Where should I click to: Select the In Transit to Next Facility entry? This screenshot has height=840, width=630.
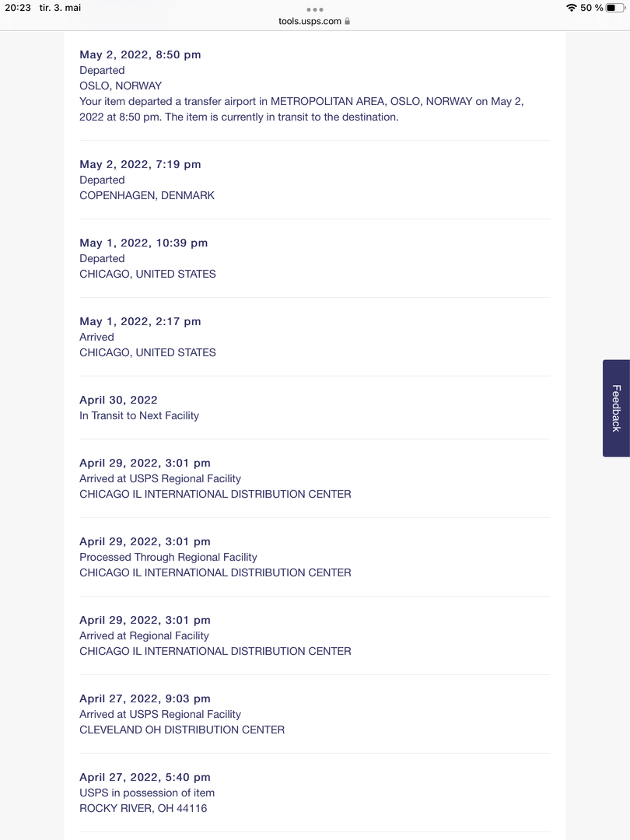pos(314,408)
